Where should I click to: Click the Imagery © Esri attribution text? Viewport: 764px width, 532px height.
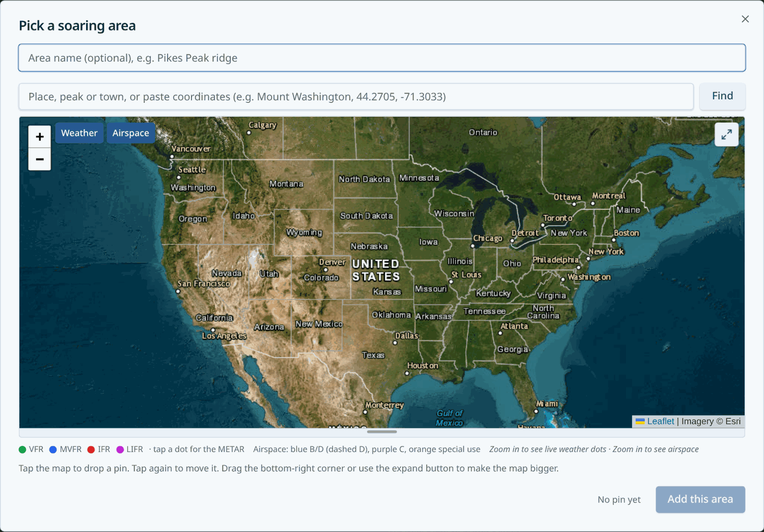[x=711, y=421]
